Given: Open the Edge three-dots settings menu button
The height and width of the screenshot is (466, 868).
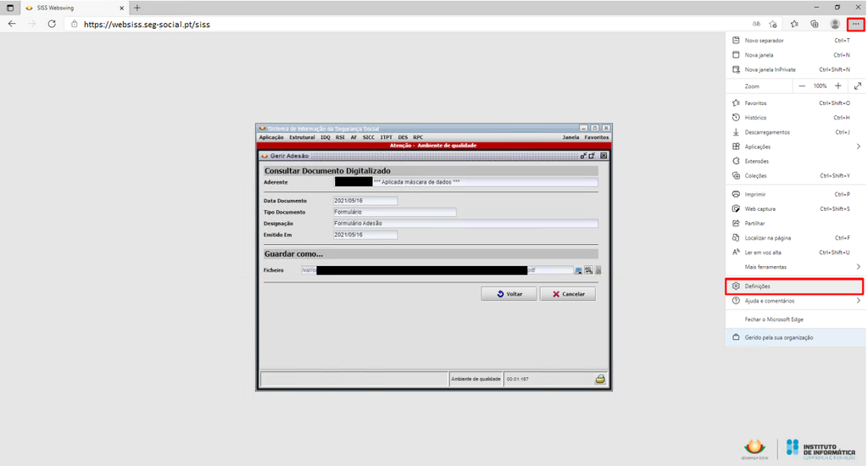Looking at the screenshot, I should coord(855,24).
